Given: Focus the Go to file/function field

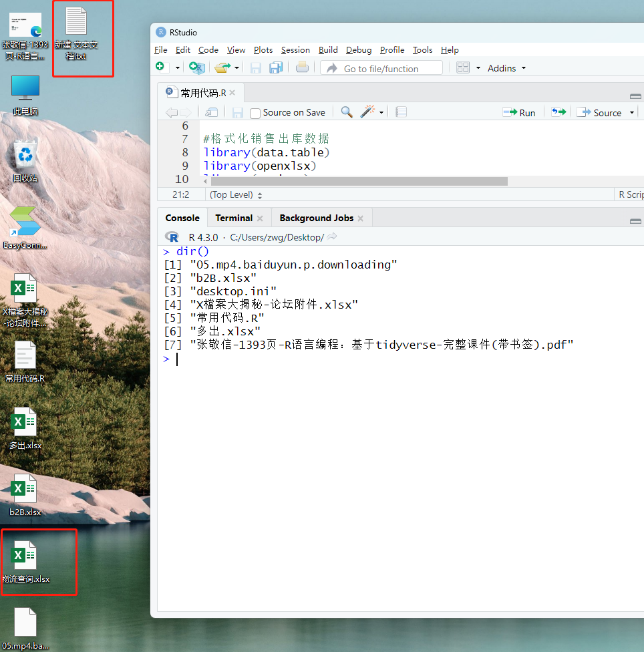Looking at the screenshot, I should click(381, 68).
